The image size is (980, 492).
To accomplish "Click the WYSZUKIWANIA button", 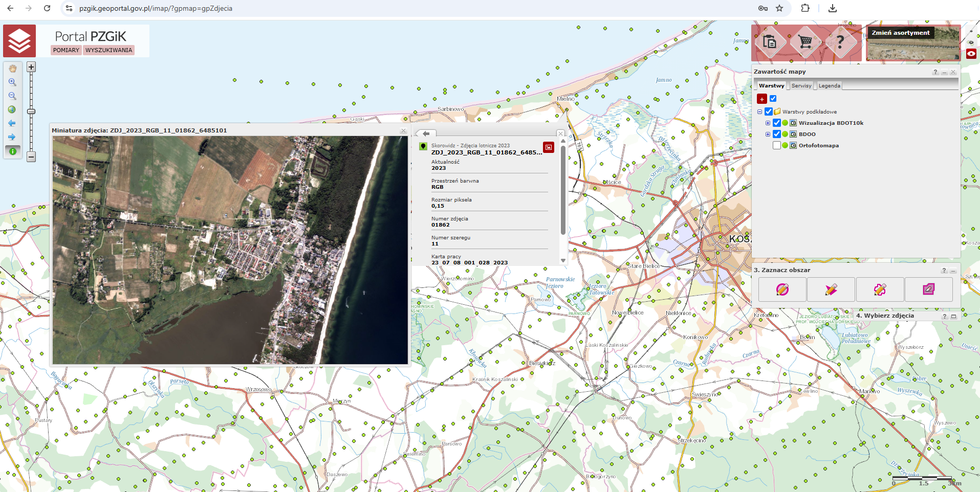I will pos(108,50).
